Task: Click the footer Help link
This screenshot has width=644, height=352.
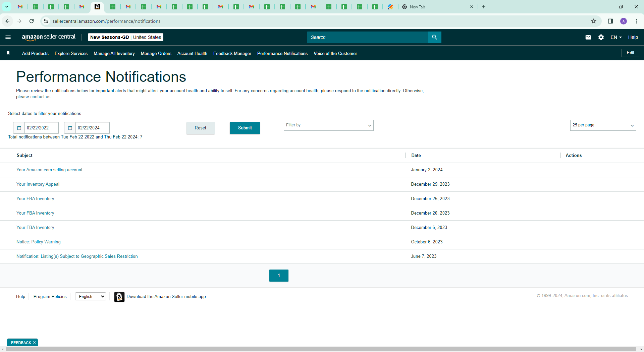Action: point(20,297)
